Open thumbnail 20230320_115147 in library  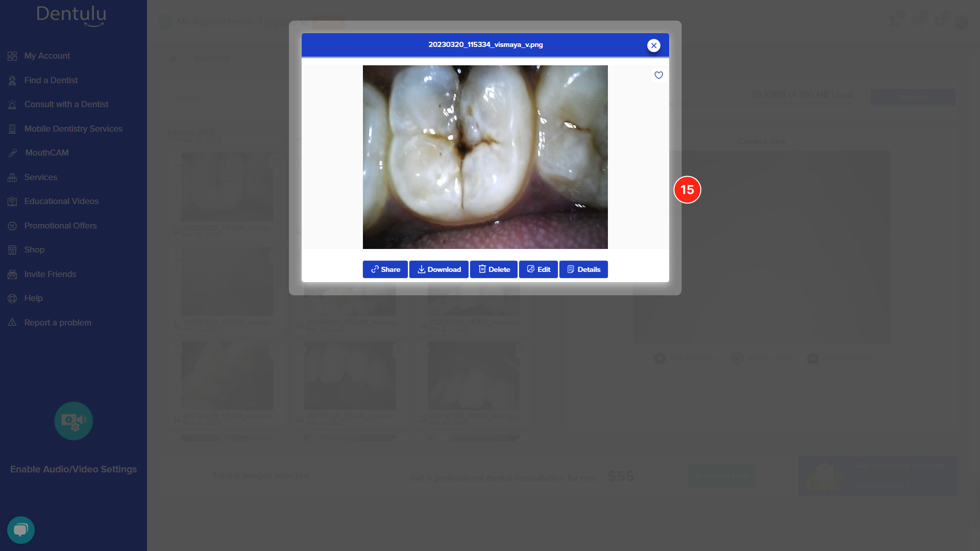[227, 375]
